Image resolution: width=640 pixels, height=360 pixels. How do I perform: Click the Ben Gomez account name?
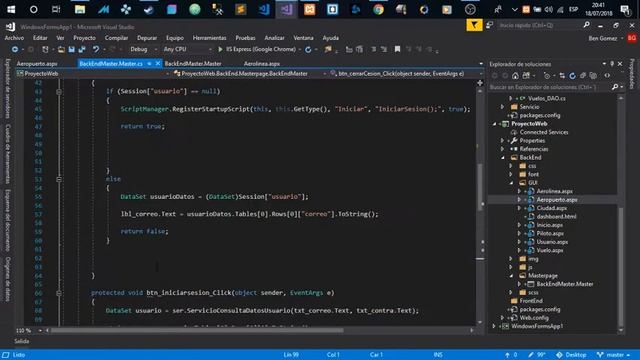tap(602, 38)
